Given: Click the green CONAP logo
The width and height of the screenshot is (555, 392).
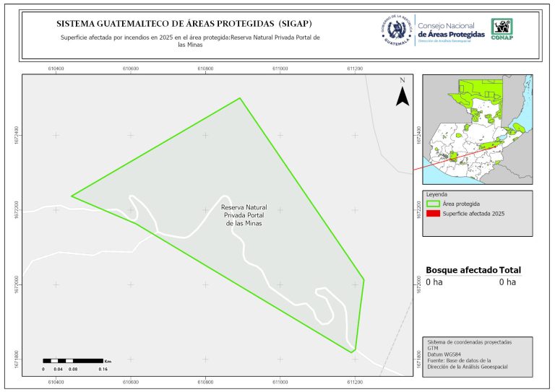Looking at the screenshot, I should [x=503, y=28].
